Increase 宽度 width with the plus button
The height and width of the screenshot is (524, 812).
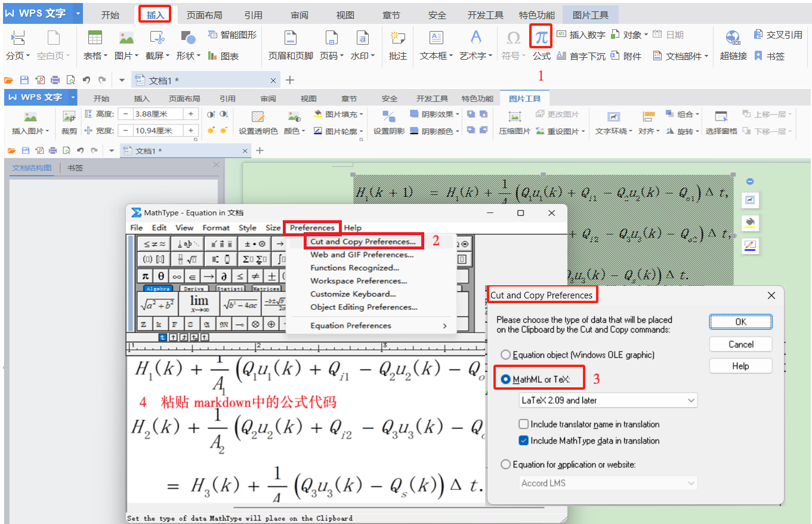[x=191, y=131]
